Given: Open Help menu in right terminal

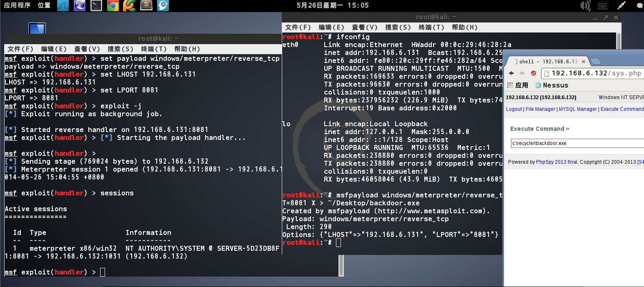Looking at the screenshot, I should [465, 27].
